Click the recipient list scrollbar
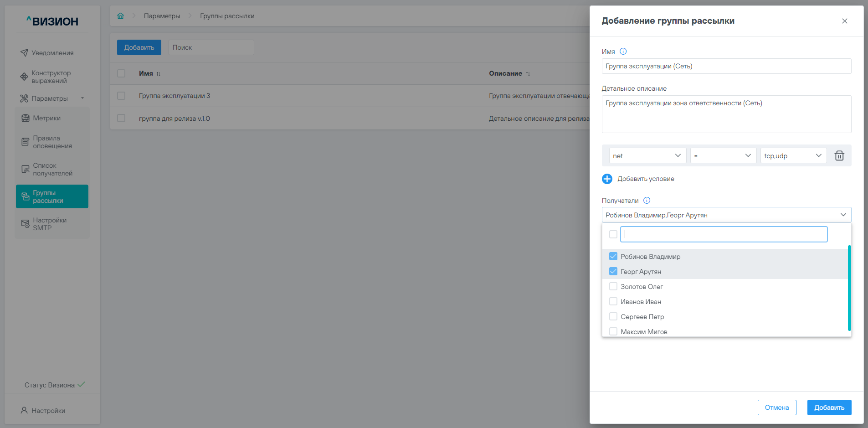The width and height of the screenshot is (868, 428). pyautogui.click(x=849, y=288)
